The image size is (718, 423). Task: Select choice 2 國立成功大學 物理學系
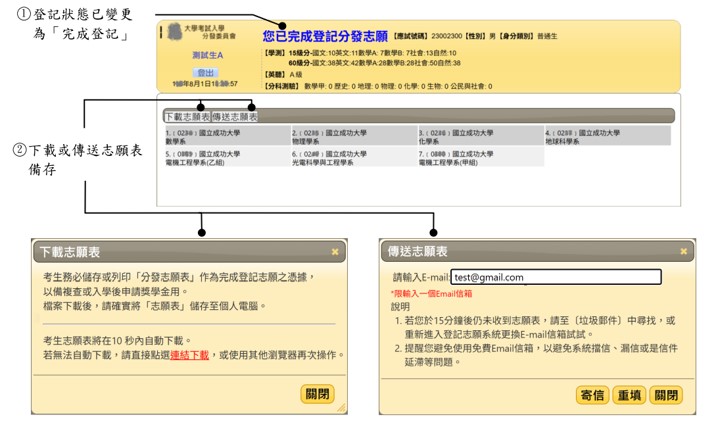[x=354, y=136]
